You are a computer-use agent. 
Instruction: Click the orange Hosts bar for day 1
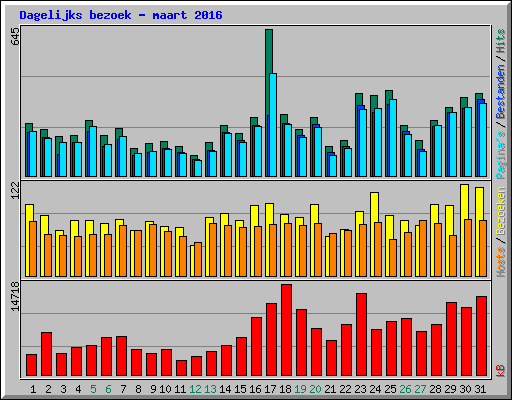tap(33, 249)
